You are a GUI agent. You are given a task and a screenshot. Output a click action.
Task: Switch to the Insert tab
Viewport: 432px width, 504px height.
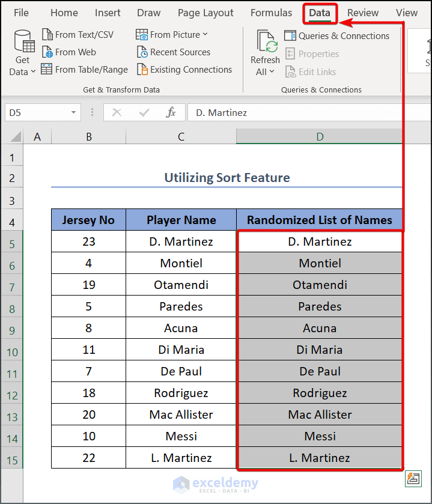(x=108, y=13)
